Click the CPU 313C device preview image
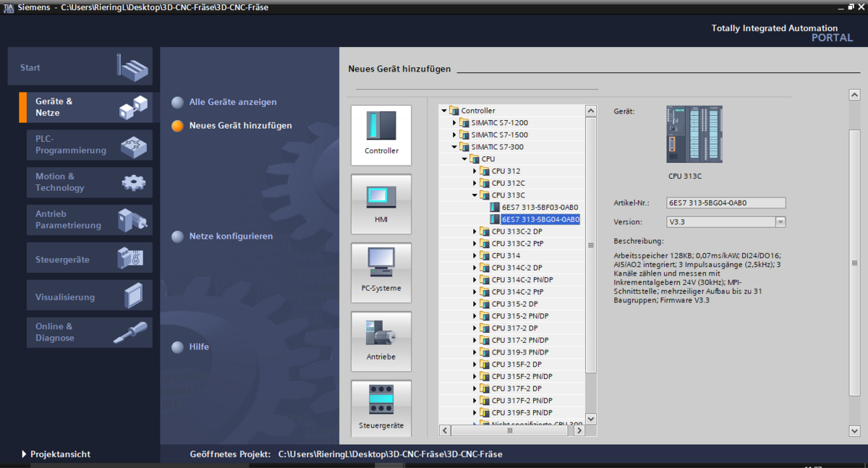The width and height of the screenshot is (868, 468). click(694, 134)
